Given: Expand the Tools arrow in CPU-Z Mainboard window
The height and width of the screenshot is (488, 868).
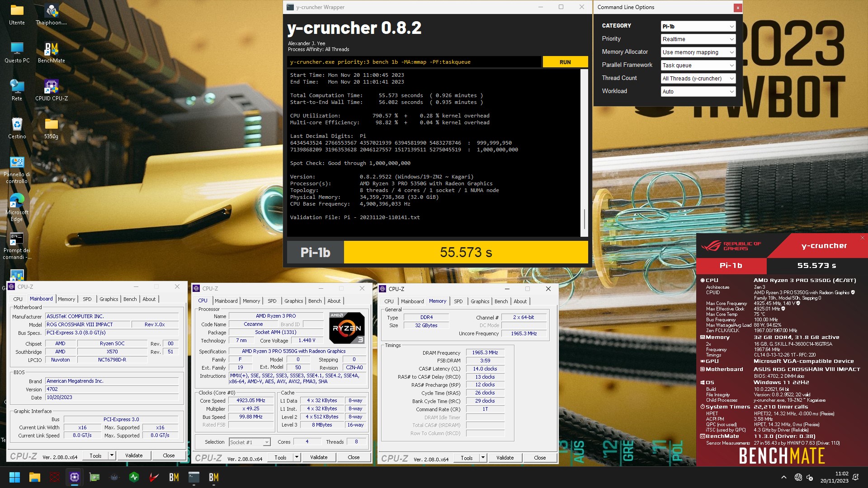Looking at the screenshot, I should 112,455.
